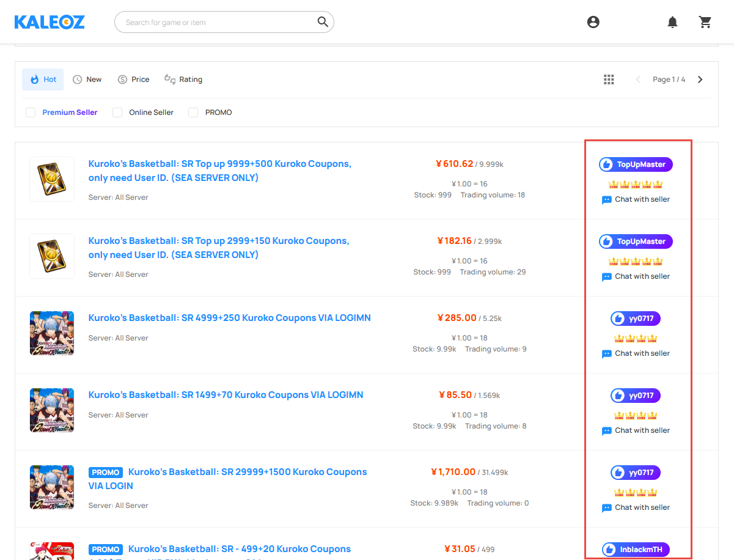Open the user account icon
Viewport: 734px width, 560px height.
(593, 22)
